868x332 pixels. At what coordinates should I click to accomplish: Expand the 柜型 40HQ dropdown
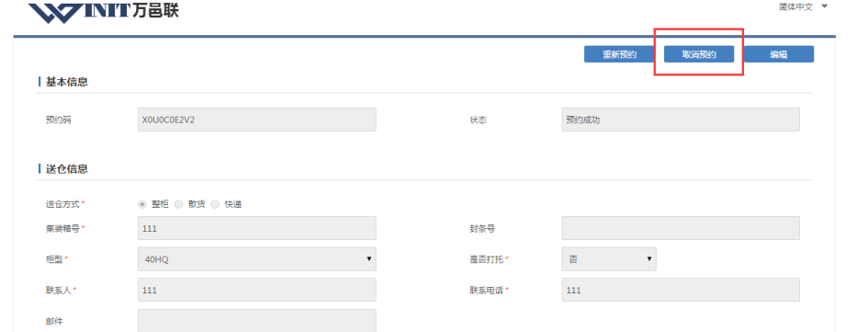point(257,258)
